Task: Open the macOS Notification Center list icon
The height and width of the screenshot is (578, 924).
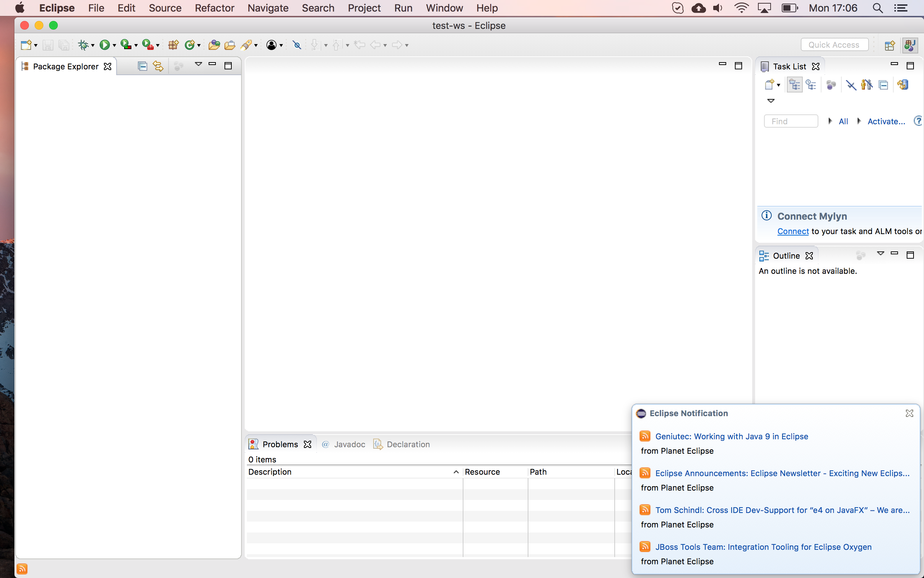Action: pyautogui.click(x=901, y=8)
